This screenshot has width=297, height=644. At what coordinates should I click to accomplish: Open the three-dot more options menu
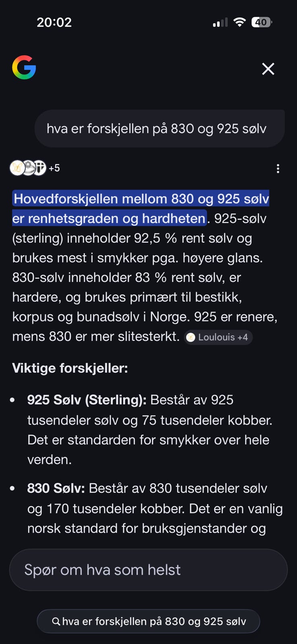(x=278, y=169)
